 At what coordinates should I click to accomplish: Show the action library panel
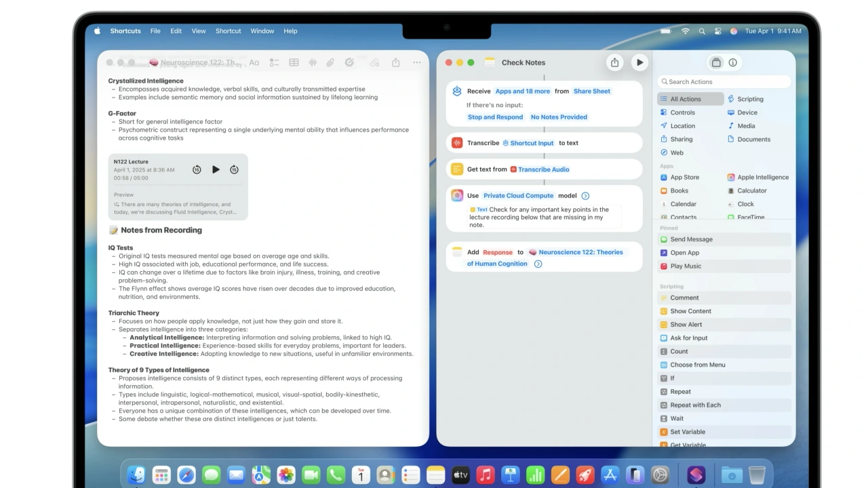click(x=716, y=62)
